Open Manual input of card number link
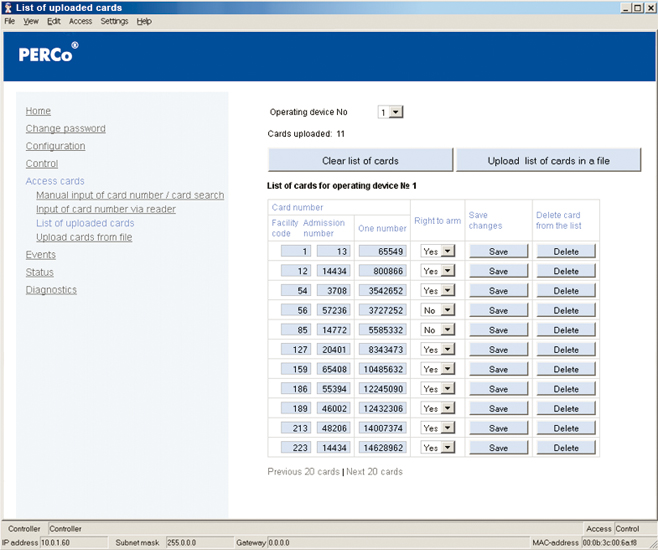This screenshot has height=550, width=658. (130, 196)
